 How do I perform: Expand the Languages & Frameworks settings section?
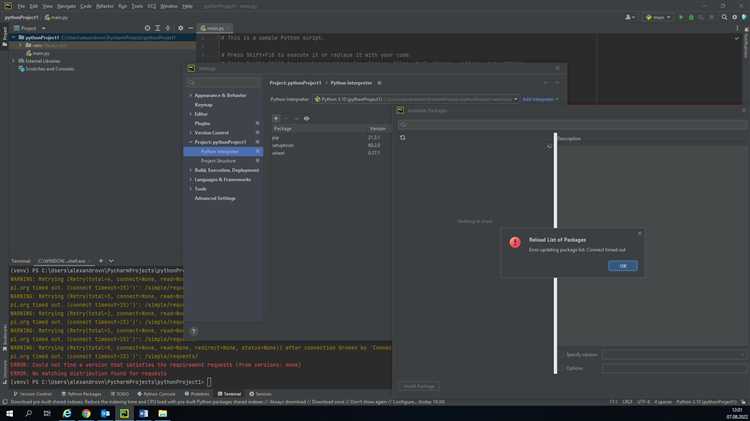pyautogui.click(x=190, y=179)
